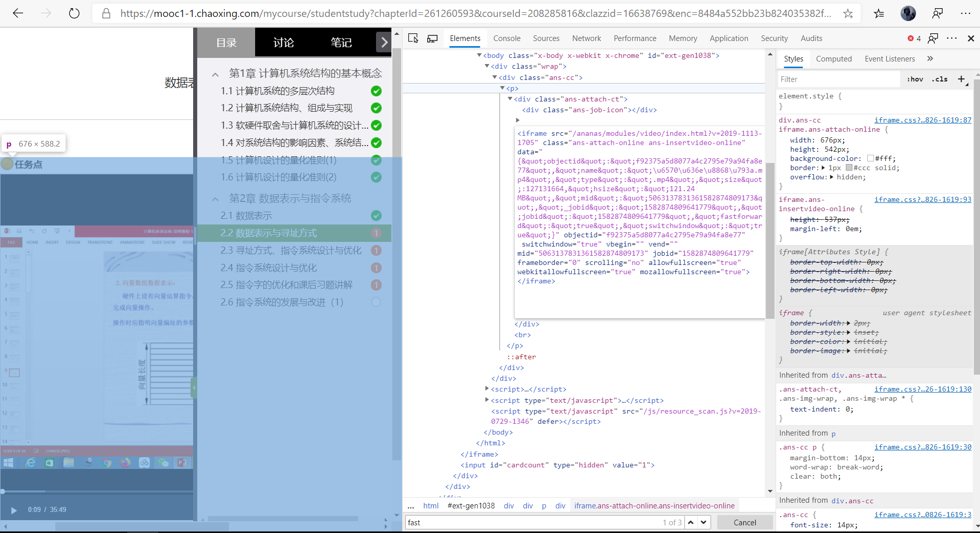980x533 pixels.
Task: Open lesson 2.3 寻址方式、指令系统设计与优化
Action: pos(291,251)
